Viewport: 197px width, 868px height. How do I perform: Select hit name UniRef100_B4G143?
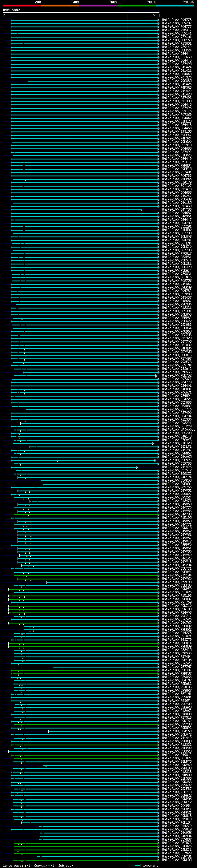click(177, 436)
